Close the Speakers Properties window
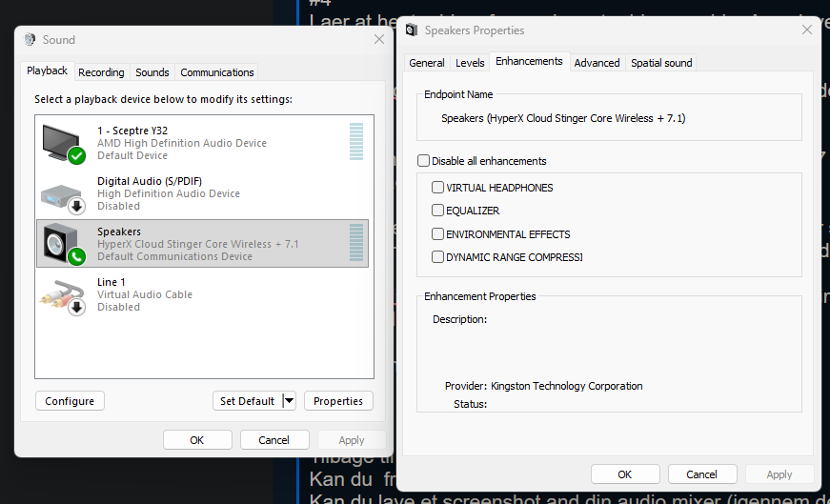 (807, 30)
